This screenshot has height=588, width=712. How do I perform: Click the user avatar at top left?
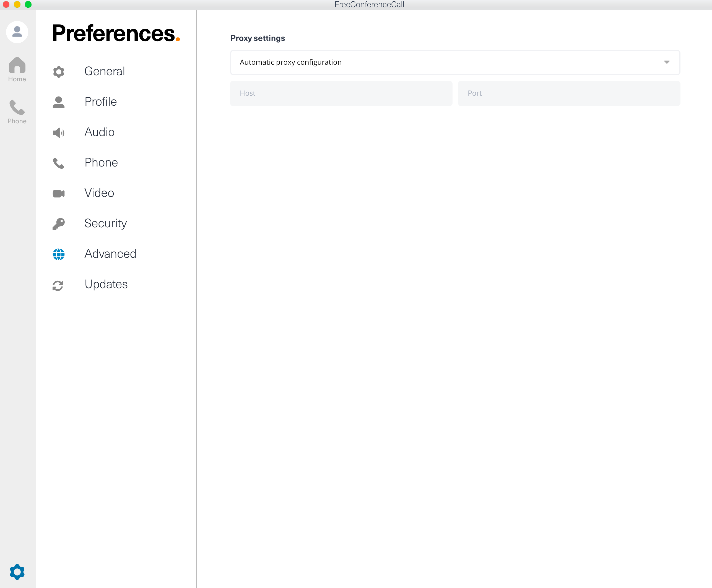pos(17,32)
